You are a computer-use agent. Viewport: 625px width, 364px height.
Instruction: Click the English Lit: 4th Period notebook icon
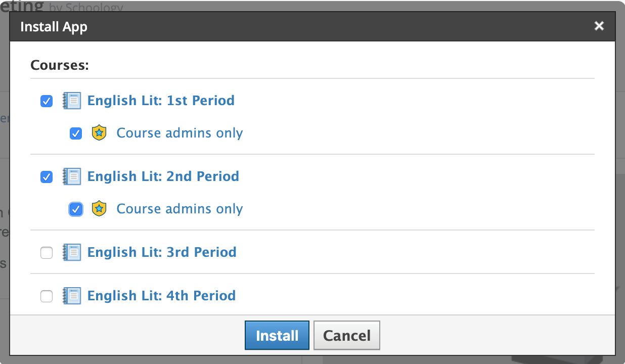tap(72, 296)
